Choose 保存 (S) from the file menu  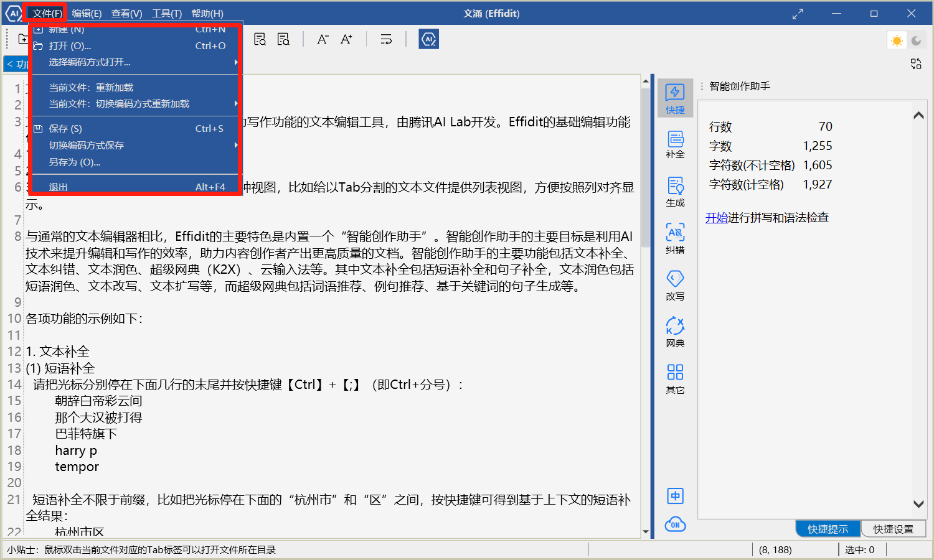(x=134, y=129)
